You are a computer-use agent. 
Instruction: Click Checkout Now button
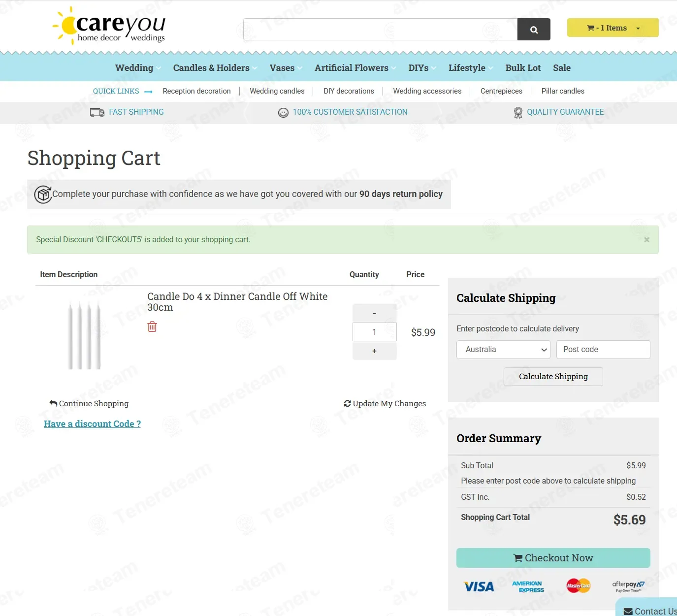(553, 558)
